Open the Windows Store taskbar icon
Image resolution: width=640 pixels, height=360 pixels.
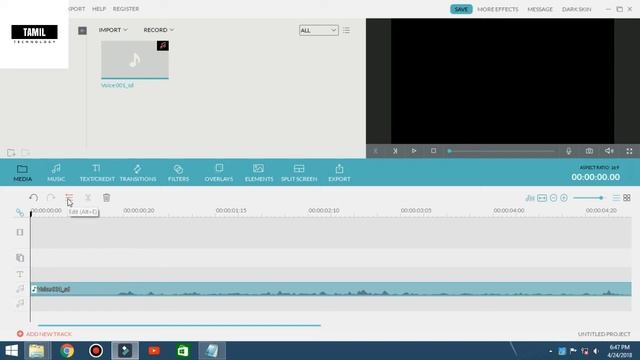point(182,351)
